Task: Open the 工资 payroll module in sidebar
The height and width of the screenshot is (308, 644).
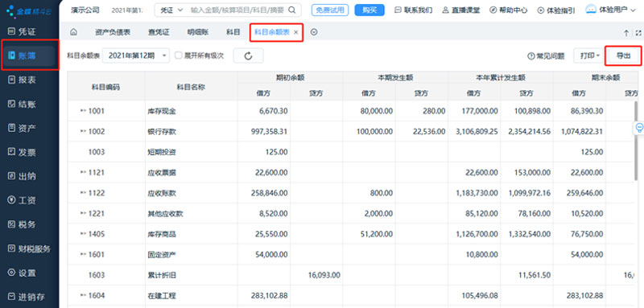Action: point(23,200)
